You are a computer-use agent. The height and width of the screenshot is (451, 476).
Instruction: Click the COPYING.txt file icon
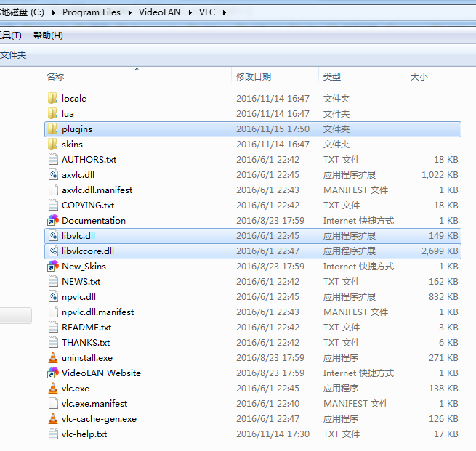tap(53, 205)
